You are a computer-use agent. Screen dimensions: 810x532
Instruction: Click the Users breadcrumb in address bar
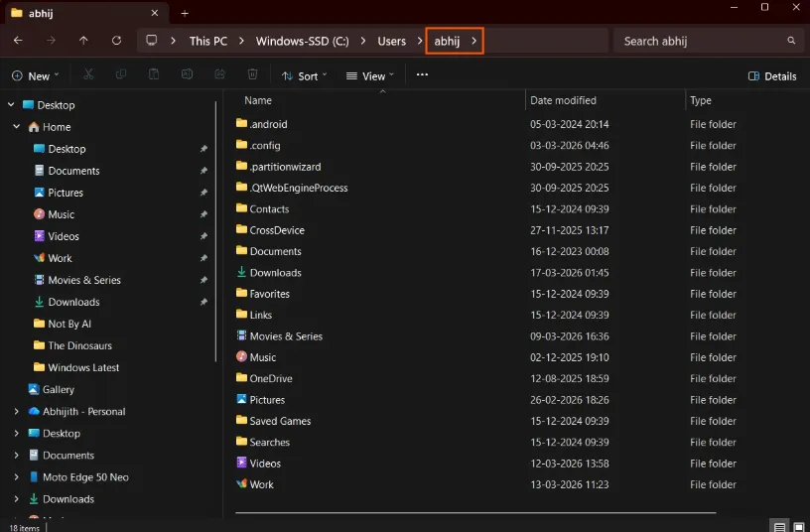[392, 41]
